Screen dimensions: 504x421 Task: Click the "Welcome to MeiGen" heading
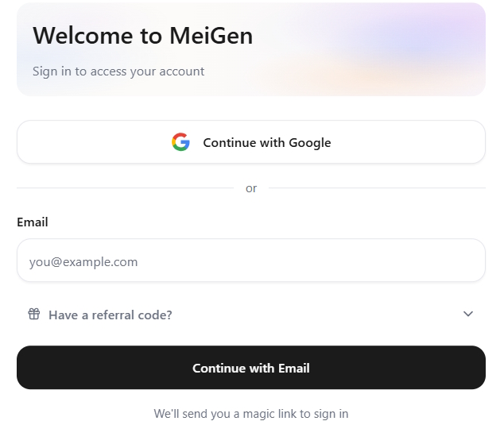point(142,36)
